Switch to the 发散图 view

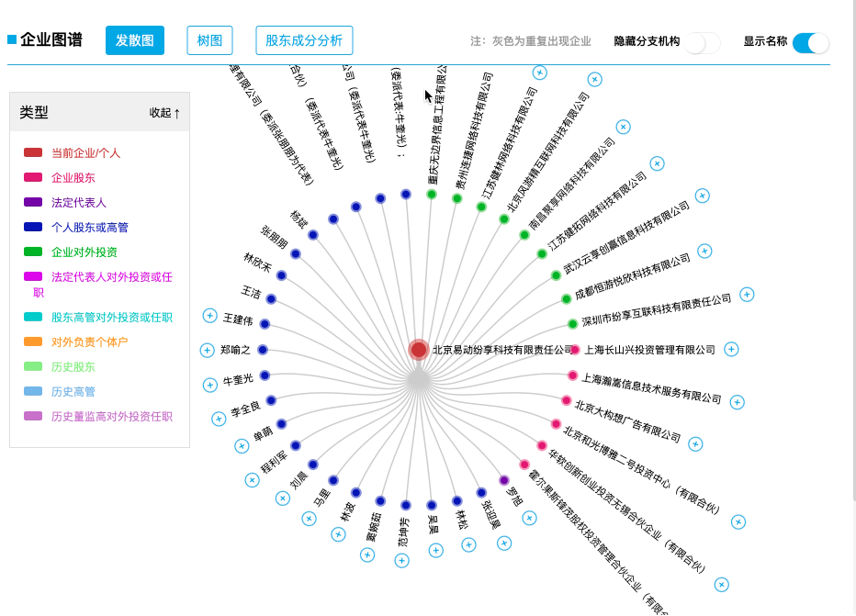[135, 40]
